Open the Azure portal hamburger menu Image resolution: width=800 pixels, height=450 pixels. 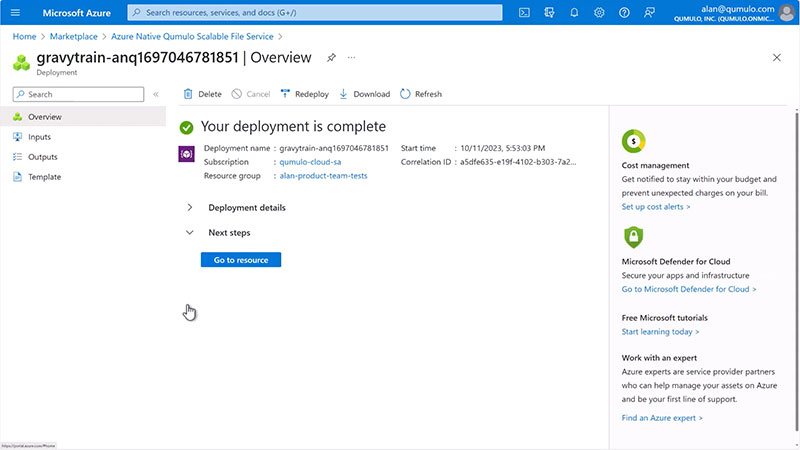pos(17,13)
